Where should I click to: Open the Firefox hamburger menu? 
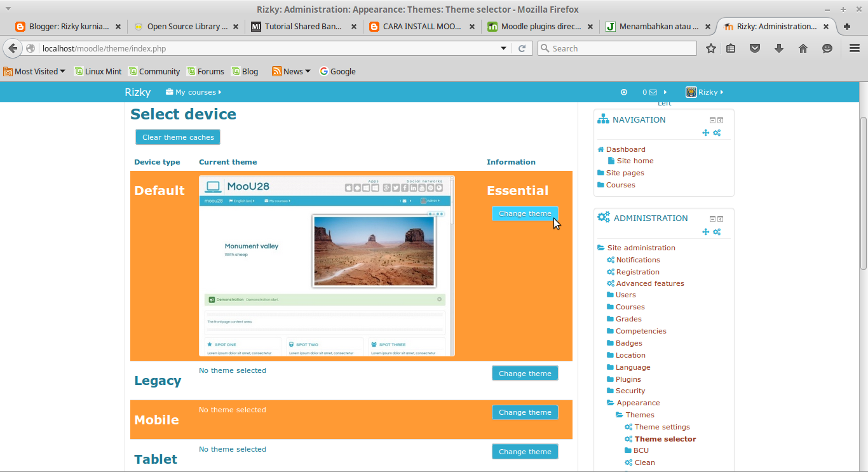855,48
